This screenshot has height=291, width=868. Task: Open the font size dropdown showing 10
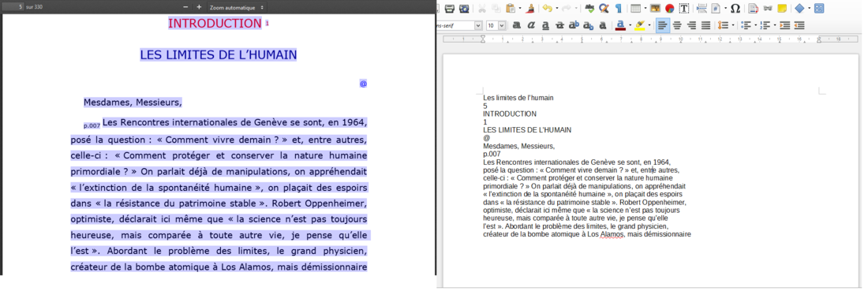coord(496,25)
